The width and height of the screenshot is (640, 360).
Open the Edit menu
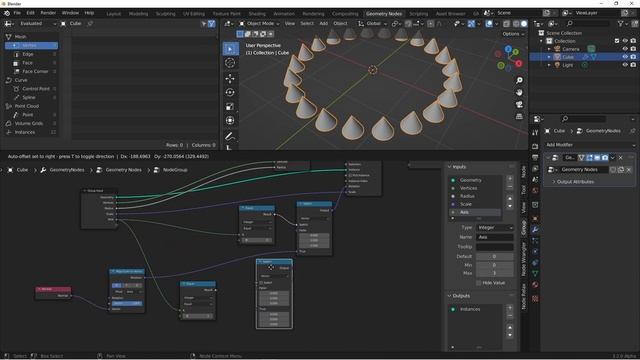31,13
